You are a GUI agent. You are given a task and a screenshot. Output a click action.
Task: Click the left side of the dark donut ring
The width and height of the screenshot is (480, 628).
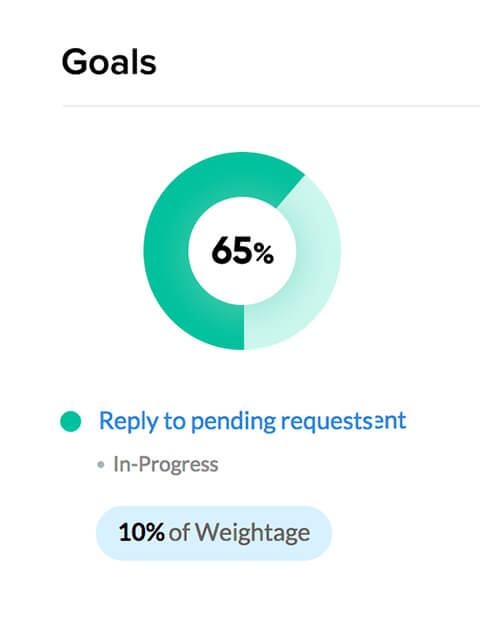coord(166,251)
